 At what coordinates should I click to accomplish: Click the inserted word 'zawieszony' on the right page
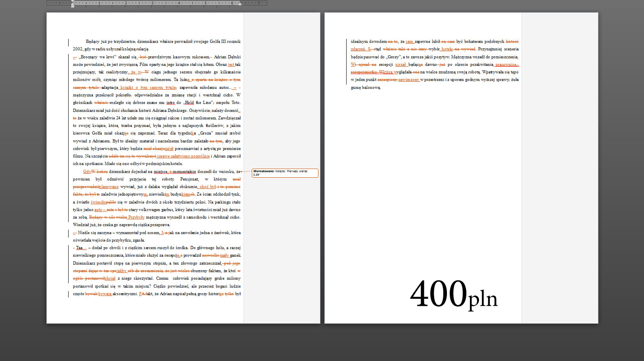(409, 80)
